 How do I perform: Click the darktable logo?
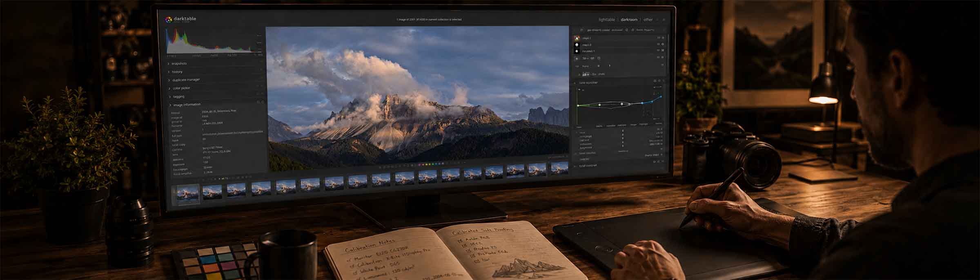180,19
